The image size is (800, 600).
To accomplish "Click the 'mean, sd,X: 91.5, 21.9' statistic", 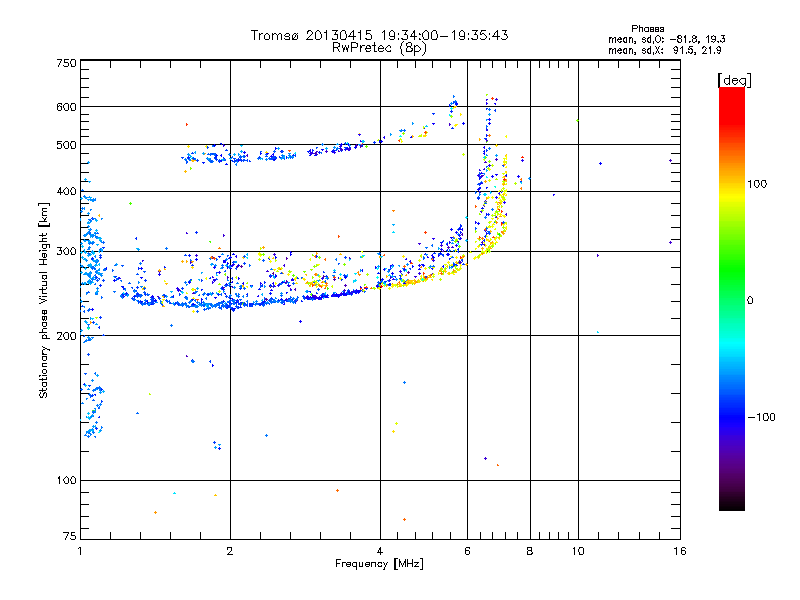I will [664, 50].
